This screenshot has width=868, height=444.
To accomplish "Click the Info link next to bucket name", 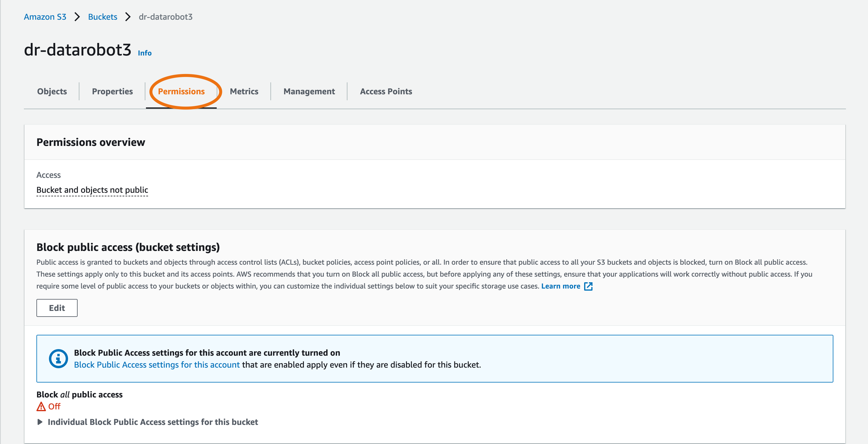I will [x=144, y=53].
